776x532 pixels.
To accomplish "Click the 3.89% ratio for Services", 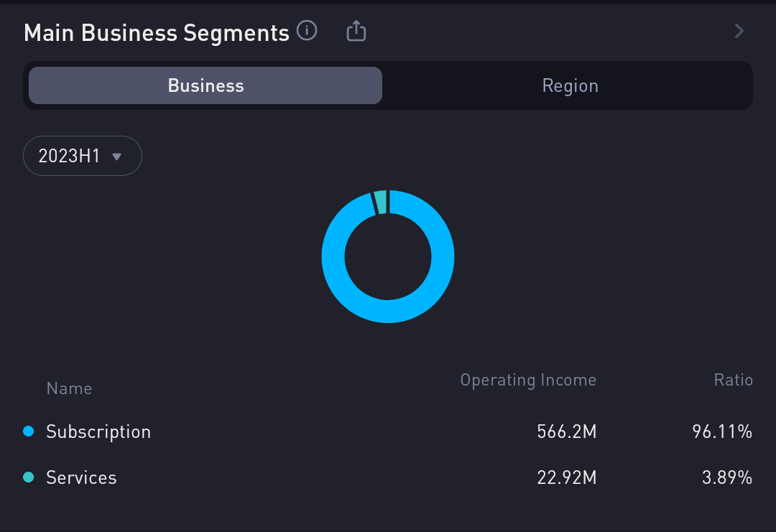I will pyautogui.click(x=726, y=477).
